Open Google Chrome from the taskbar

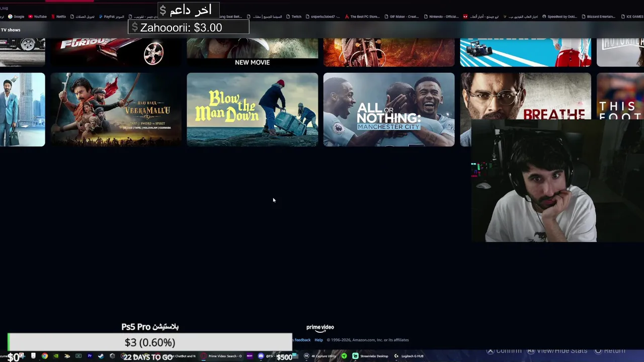click(x=45, y=356)
